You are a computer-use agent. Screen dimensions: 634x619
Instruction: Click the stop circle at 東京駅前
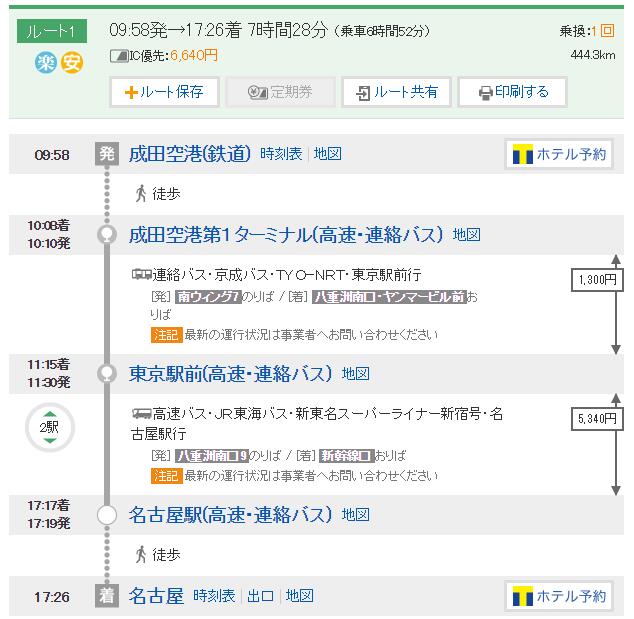click(107, 374)
